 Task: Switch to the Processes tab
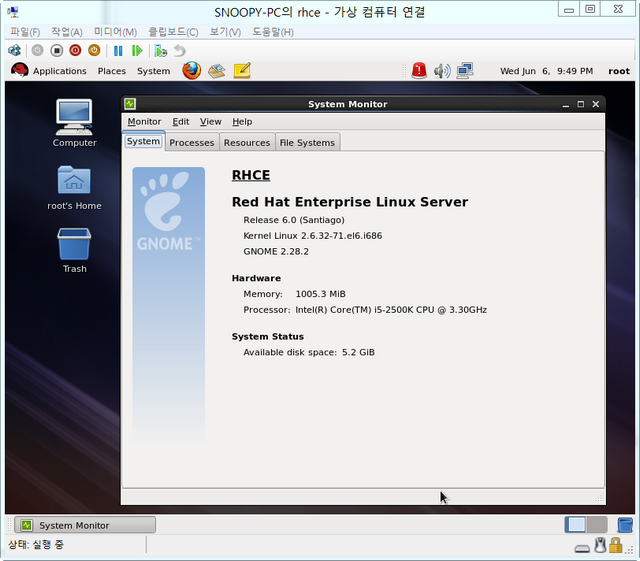coord(192,142)
